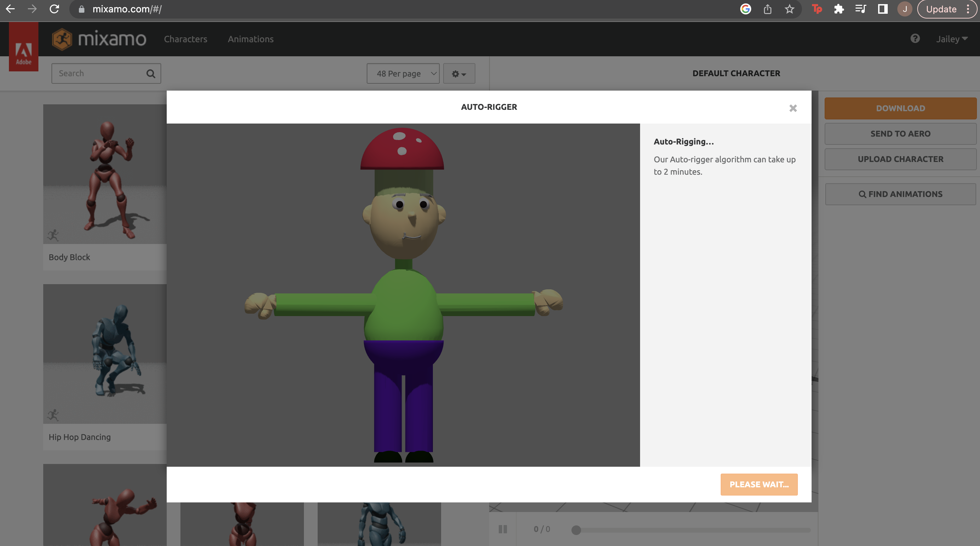Click the Auto-Rigging status heading
980x546 pixels.
tap(684, 142)
